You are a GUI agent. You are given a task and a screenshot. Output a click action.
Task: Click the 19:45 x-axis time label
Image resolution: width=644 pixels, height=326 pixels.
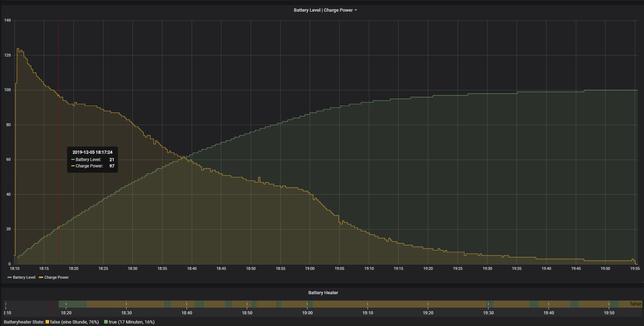[576, 269]
